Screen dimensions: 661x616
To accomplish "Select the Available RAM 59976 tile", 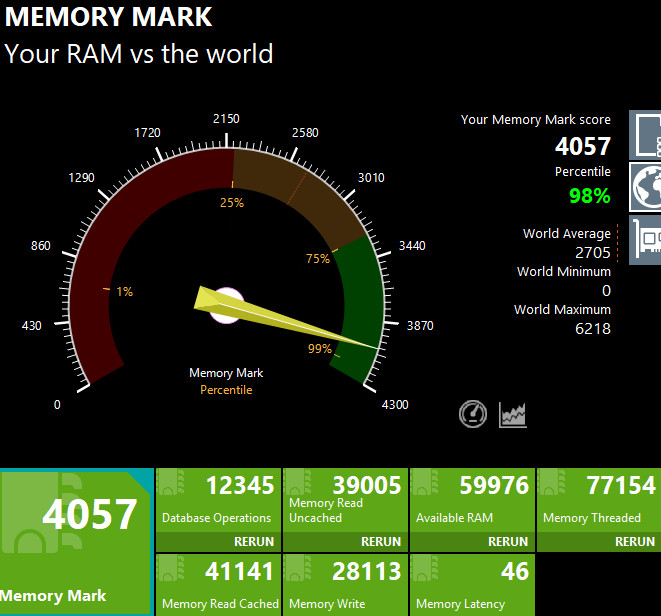I will (472, 500).
